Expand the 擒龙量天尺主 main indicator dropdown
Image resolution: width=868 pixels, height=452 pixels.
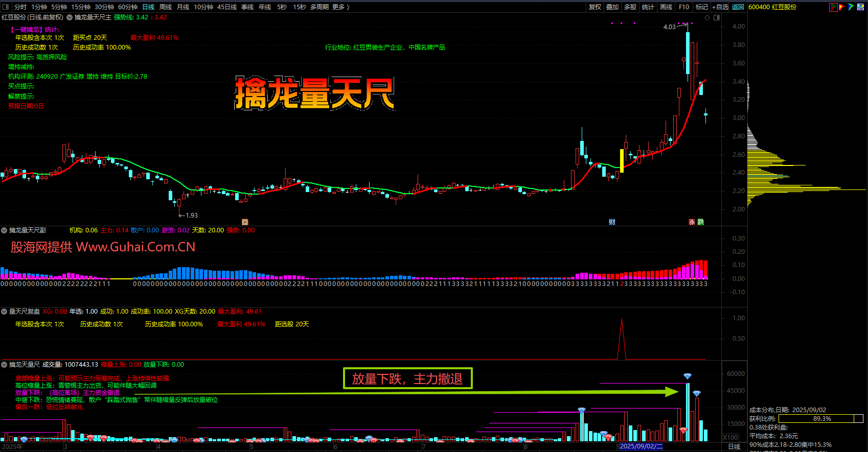(x=69, y=17)
